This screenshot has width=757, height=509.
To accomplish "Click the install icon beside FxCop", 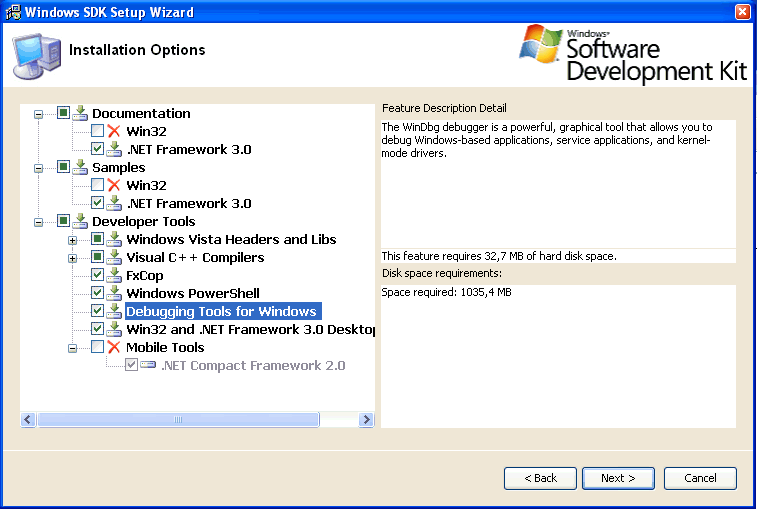I will (x=114, y=275).
